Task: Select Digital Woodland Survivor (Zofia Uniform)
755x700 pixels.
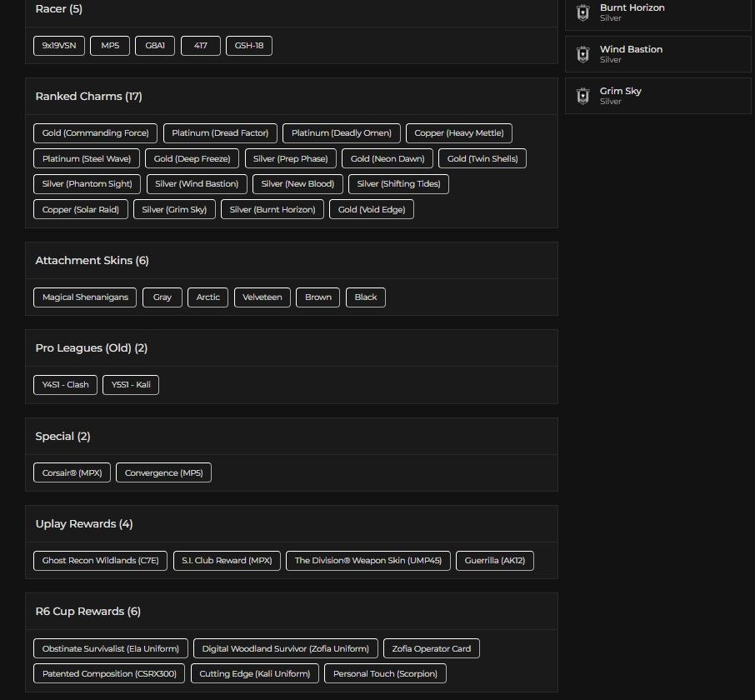Action: coord(286,648)
